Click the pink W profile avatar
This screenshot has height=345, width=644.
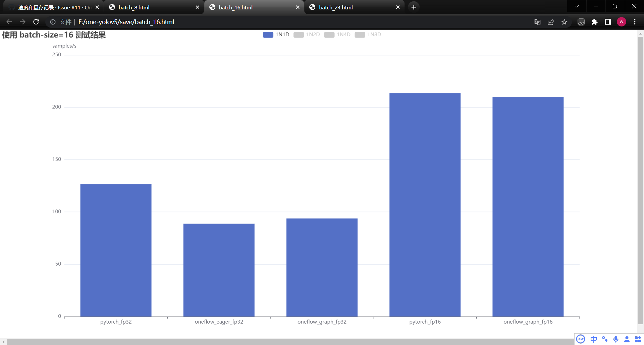(x=622, y=22)
